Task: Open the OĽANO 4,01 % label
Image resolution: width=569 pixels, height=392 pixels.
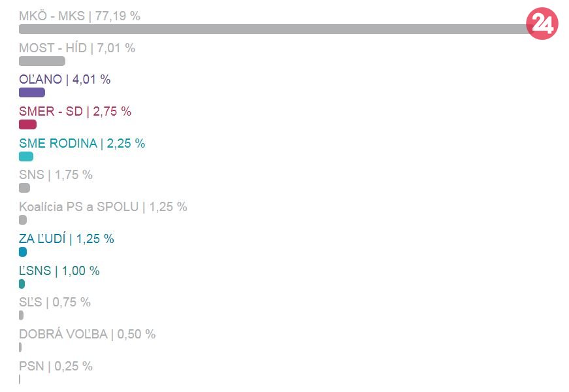Action: pyautogui.click(x=65, y=80)
